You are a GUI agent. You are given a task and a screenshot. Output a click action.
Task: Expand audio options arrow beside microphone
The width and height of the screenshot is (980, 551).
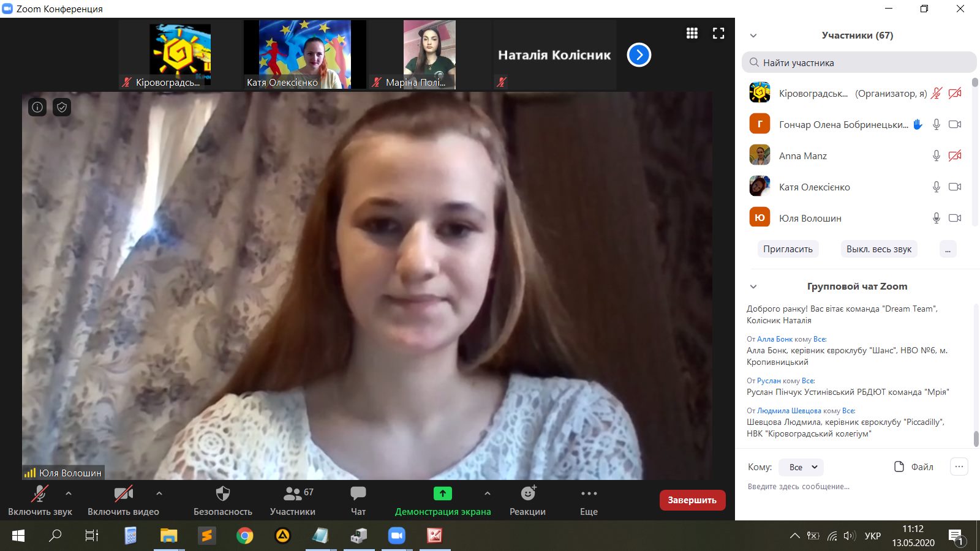click(69, 493)
